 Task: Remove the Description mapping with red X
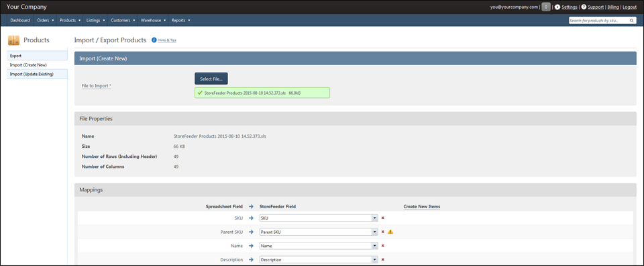(383, 260)
